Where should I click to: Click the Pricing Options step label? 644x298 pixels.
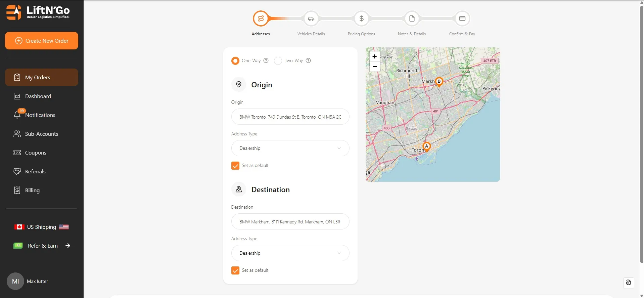pos(361,34)
